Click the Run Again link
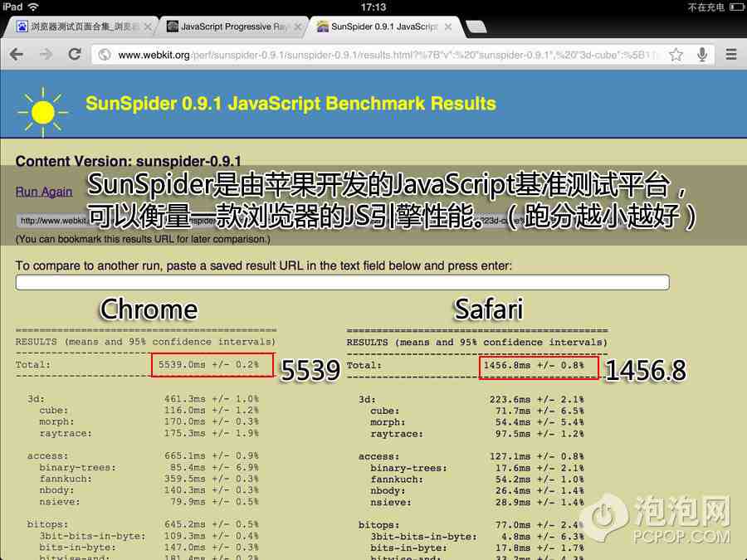 (44, 192)
